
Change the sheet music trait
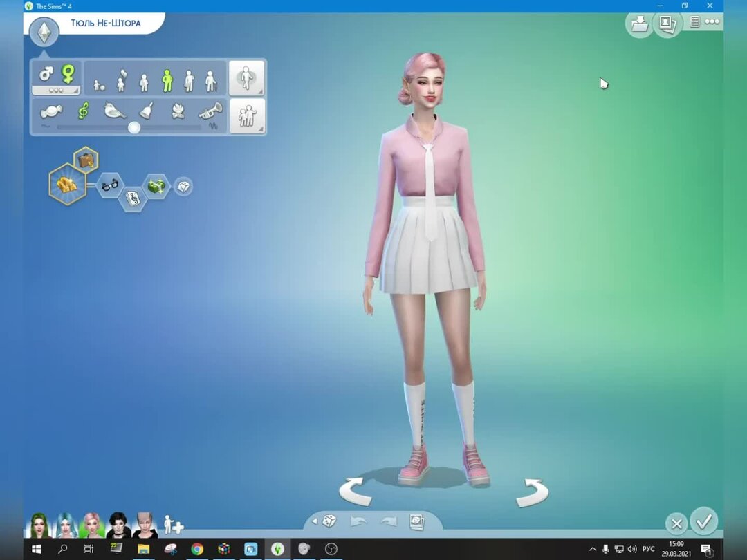(x=133, y=198)
